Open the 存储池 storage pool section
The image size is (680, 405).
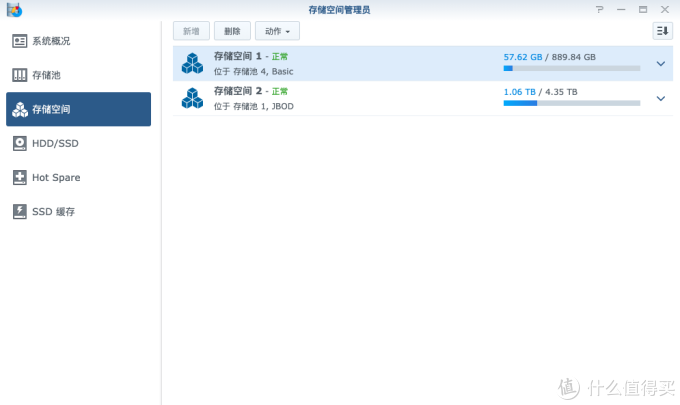coord(78,75)
